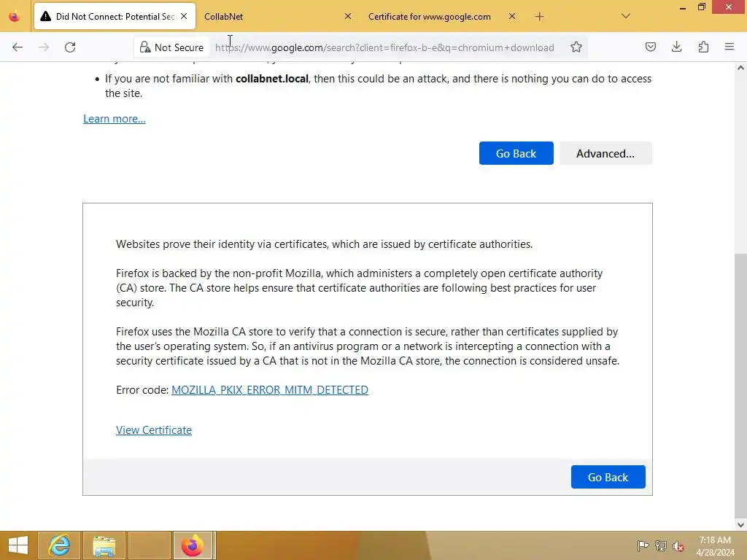
Task: Open the View Certificate link
Action: [x=154, y=430]
